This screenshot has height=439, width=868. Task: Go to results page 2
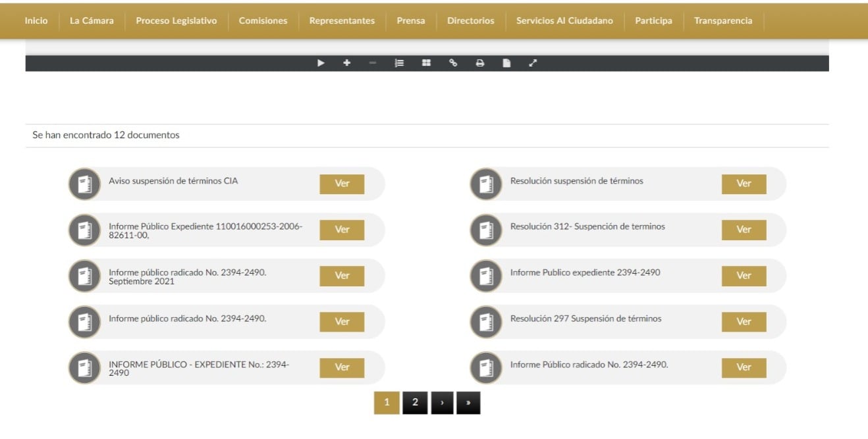pyautogui.click(x=416, y=402)
